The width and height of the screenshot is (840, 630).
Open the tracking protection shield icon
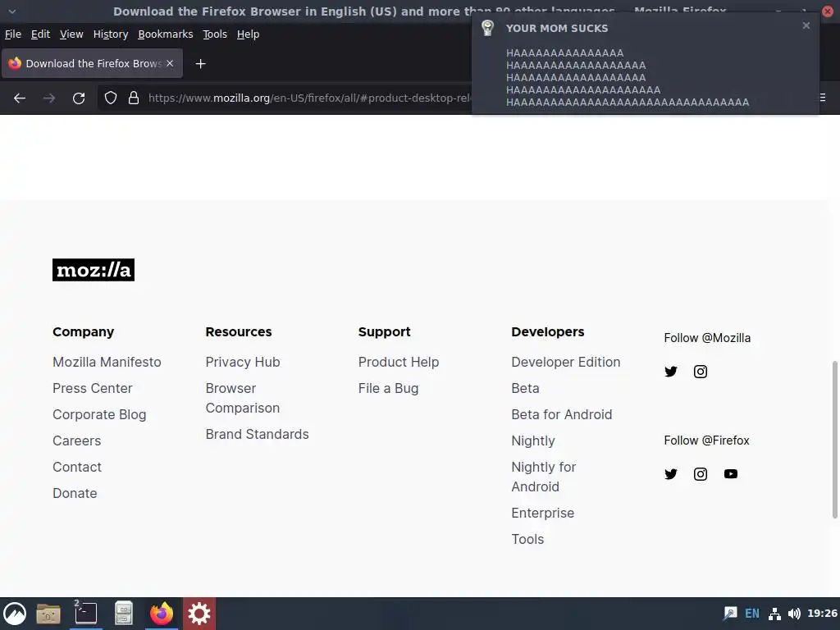click(111, 98)
